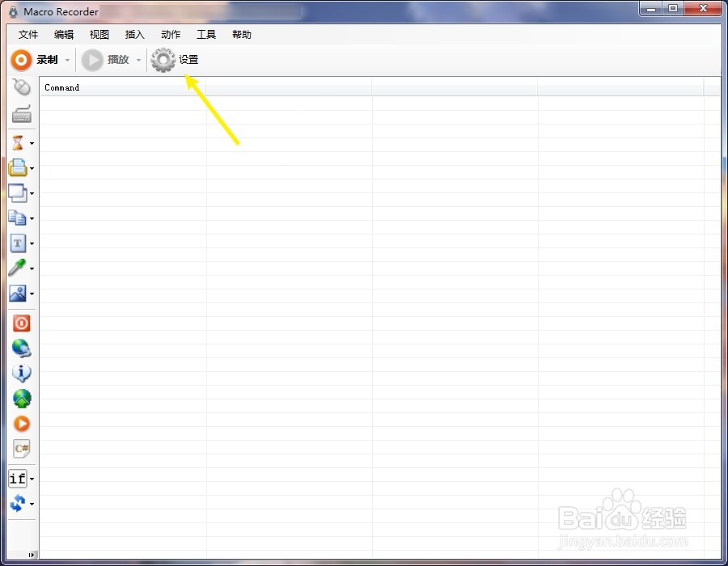Open the 动作 menu
Screen dimensions: 728x566
(x=171, y=35)
